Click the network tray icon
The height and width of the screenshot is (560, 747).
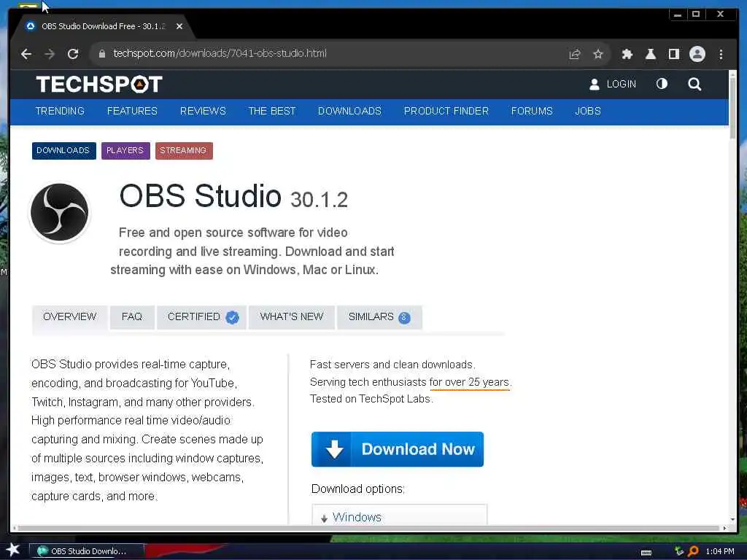pyautogui.click(x=679, y=551)
